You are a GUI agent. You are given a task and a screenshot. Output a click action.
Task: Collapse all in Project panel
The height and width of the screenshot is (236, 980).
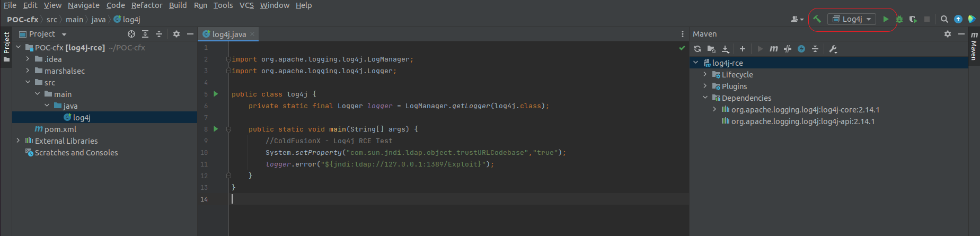(x=159, y=34)
